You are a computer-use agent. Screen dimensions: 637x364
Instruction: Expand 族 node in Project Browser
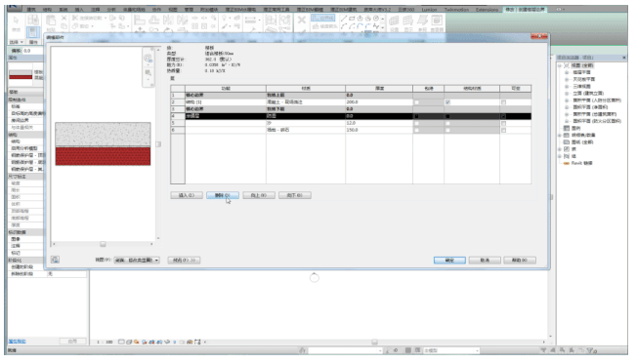click(560, 149)
